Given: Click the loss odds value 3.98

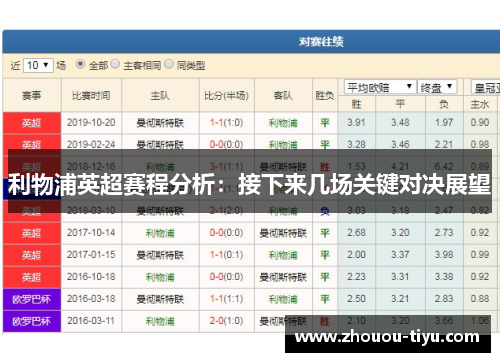Looking at the screenshot, I should pos(444,254).
